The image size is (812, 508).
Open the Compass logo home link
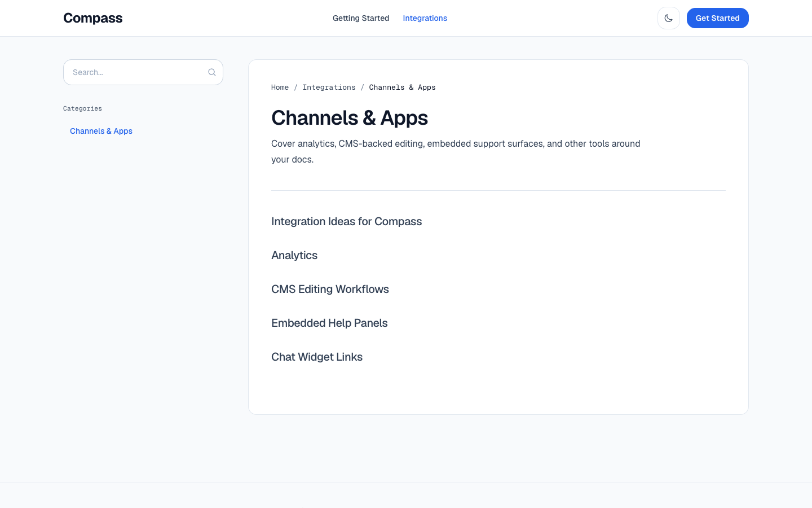[93, 18]
